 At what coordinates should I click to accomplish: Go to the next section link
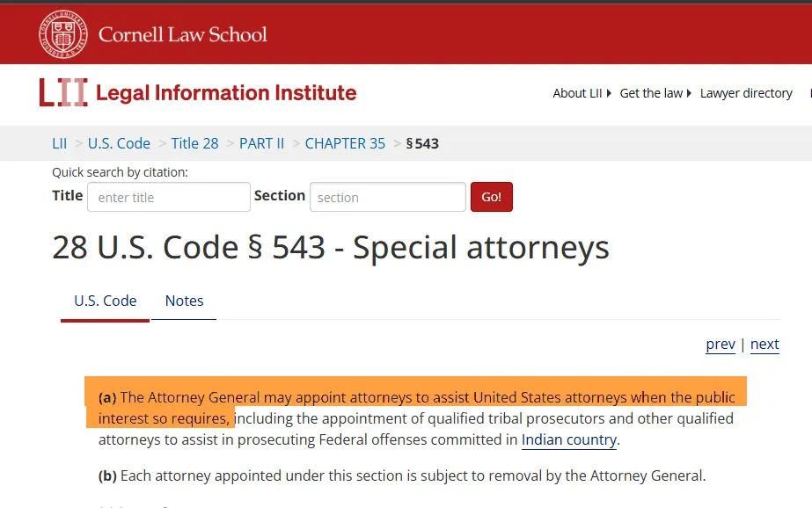764,345
